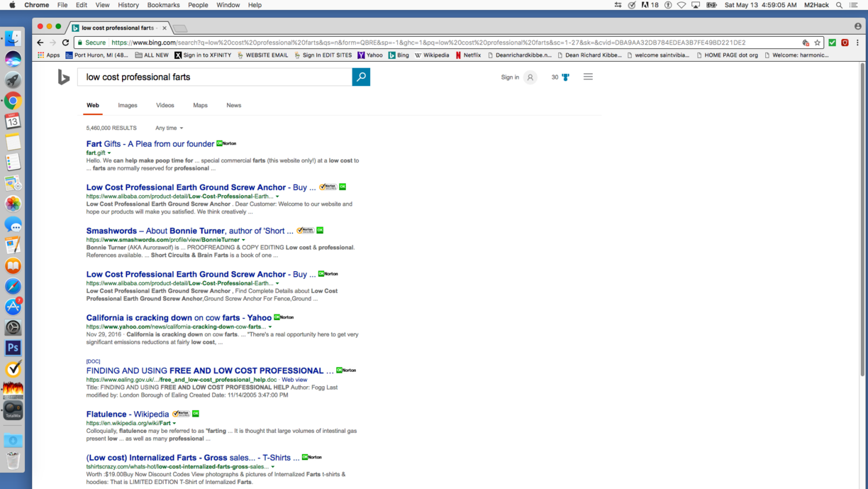Image resolution: width=868 pixels, height=489 pixels.
Task: Switch to Videos search tab
Action: [x=165, y=105]
